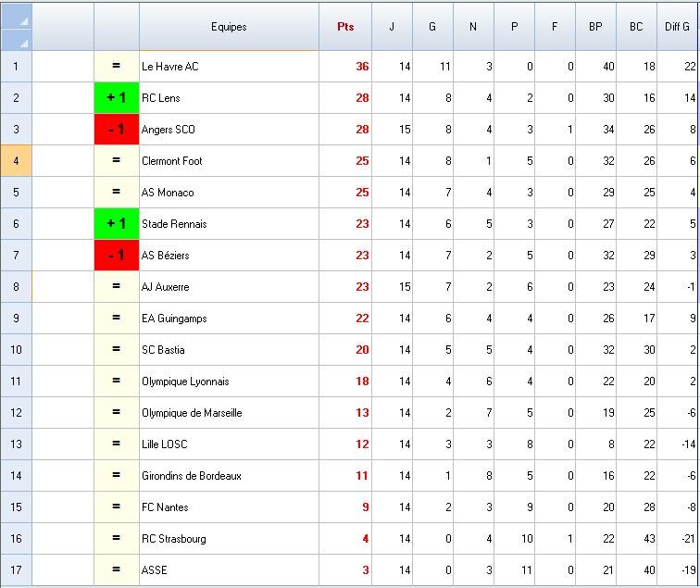The image size is (700, 588).
Task: Select the ASSE team name cell
Action: coord(229,570)
